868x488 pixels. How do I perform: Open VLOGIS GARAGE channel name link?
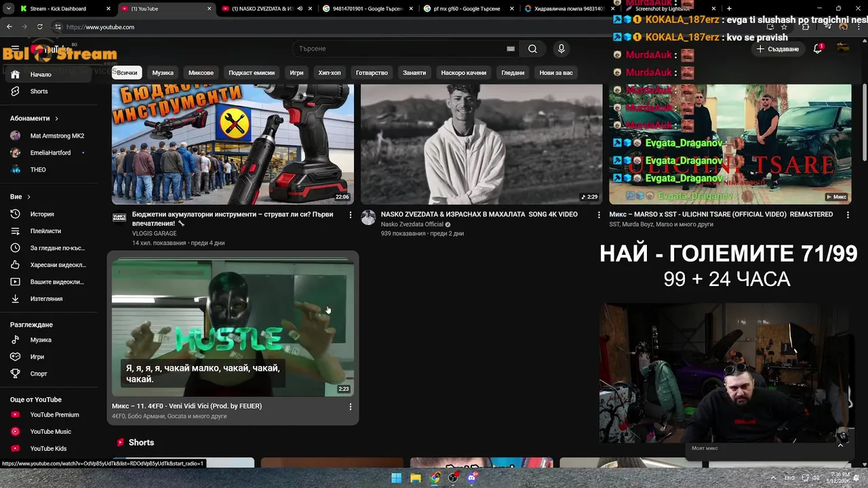click(x=154, y=234)
